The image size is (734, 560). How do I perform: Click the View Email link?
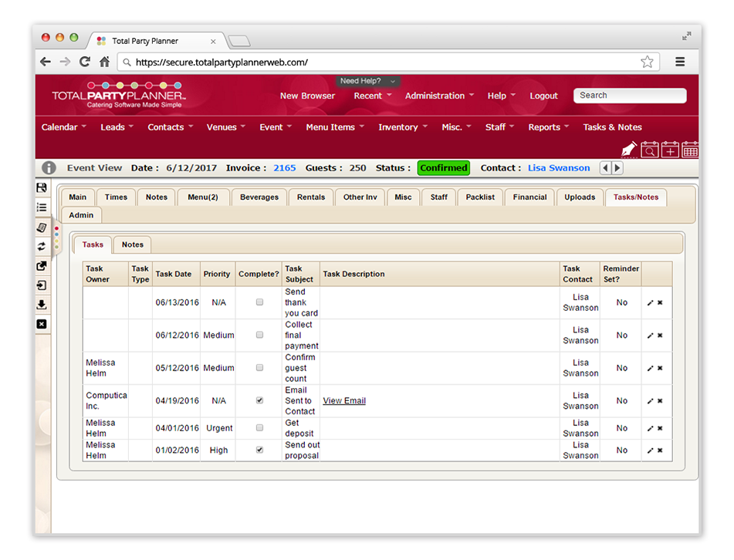(344, 400)
